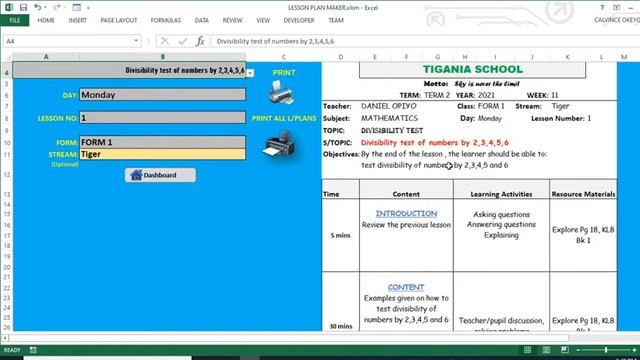Screen dimensions: 640x360
Task: Click the Undo arrow icon
Action: (37, 7)
